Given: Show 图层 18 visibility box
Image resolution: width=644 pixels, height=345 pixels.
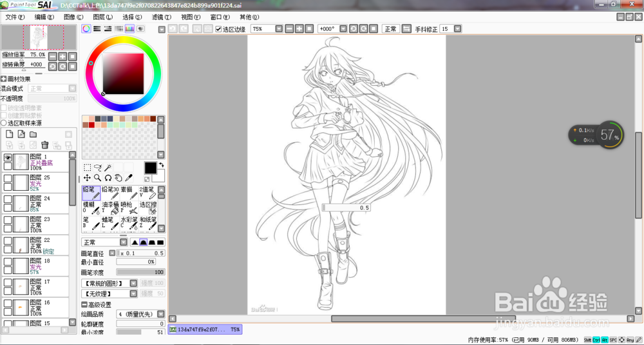Looking at the screenshot, I should coord(7,262).
